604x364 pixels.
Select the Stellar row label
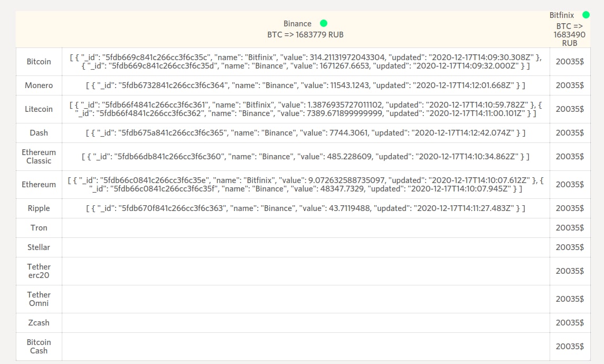(39, 247)
